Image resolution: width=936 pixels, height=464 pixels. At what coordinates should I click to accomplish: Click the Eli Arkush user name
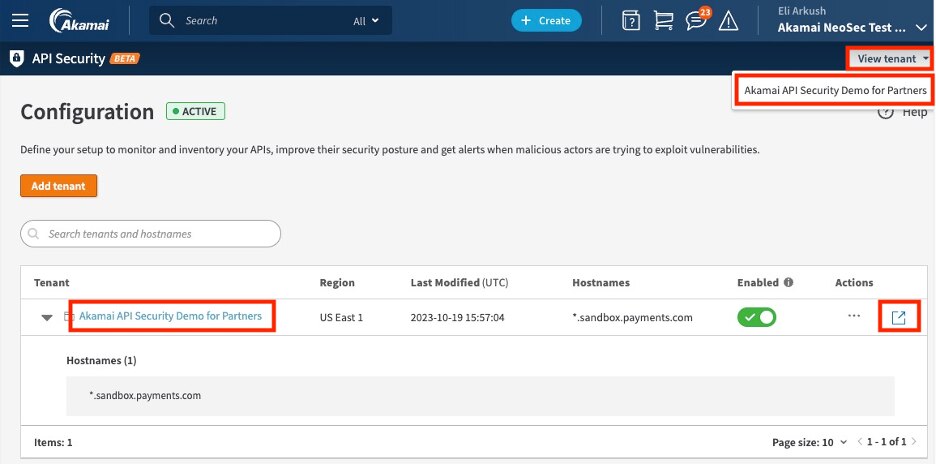(802, 10)
